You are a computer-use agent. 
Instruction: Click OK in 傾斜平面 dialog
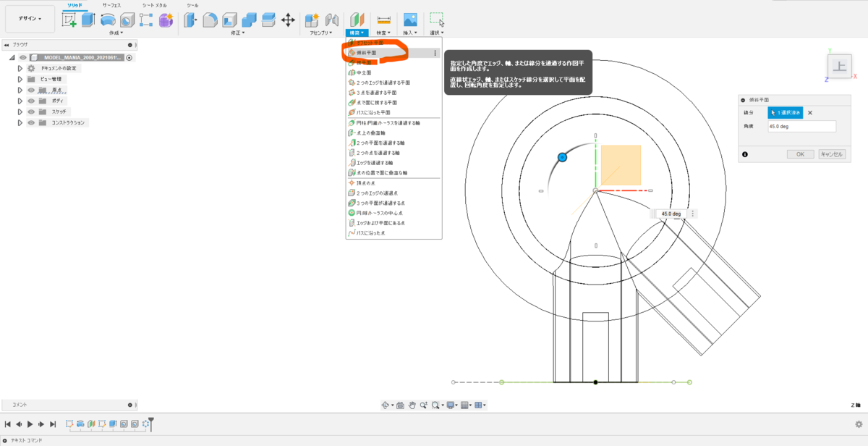(x=800, y=154)
